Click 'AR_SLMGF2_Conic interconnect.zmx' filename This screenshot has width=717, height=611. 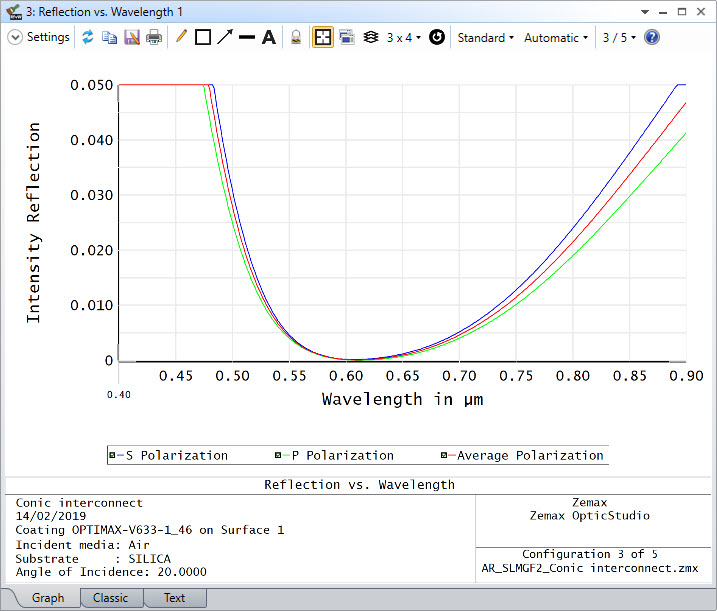click(x=590, y=568)
